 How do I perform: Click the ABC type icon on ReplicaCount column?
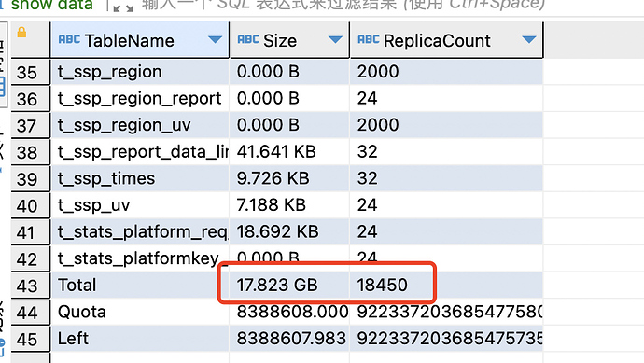pos(369,39)
